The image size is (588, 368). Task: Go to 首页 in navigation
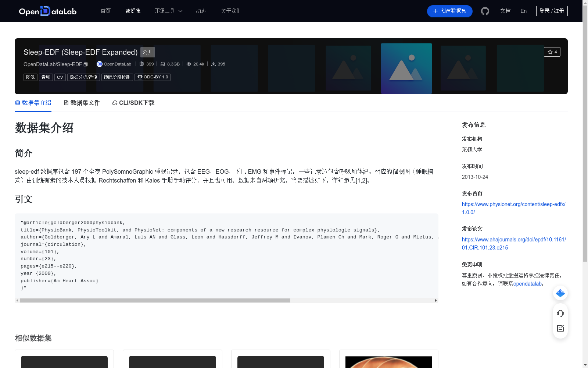coord(105,11)
